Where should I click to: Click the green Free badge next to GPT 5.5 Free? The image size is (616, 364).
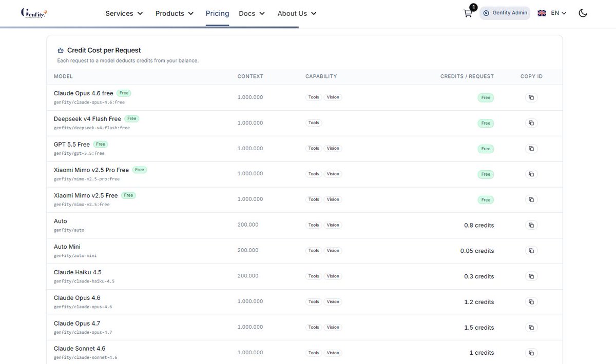(x=100, y=144)
